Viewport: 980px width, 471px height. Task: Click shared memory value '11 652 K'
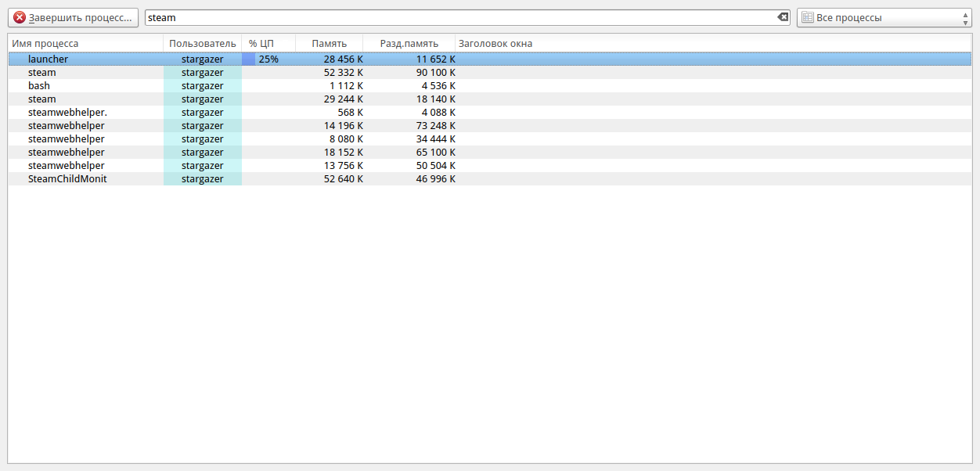coord(435,59)
